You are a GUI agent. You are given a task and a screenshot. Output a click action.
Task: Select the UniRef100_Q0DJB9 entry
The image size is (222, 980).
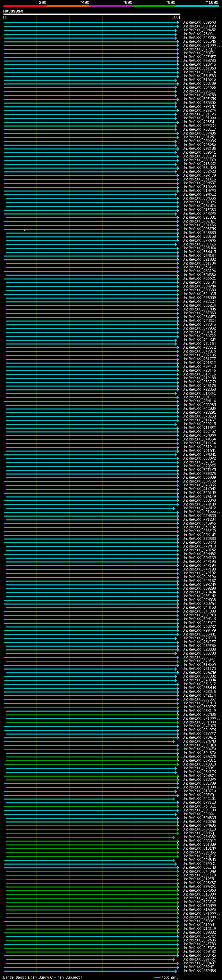pyautogui.click(x=199, y=84)
